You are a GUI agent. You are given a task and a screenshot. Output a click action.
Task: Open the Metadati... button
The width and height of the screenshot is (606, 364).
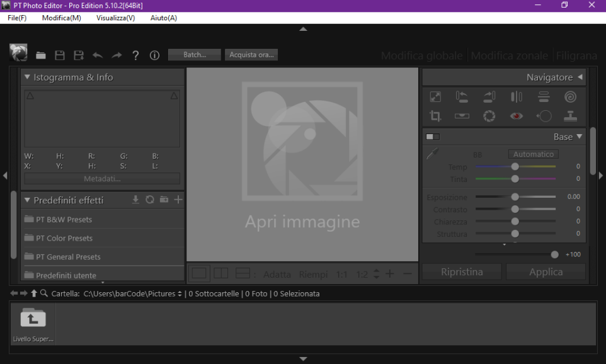point(102,178)
